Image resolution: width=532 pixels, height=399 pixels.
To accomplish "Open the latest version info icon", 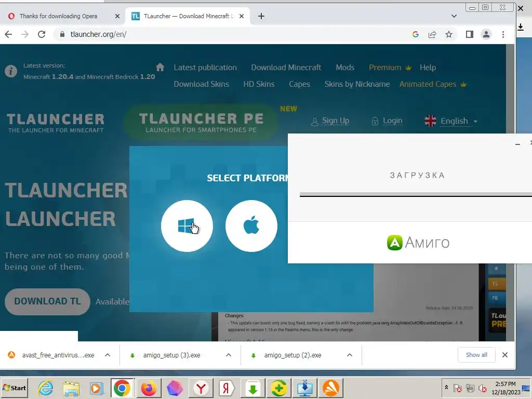I will [x=11, y=71].
